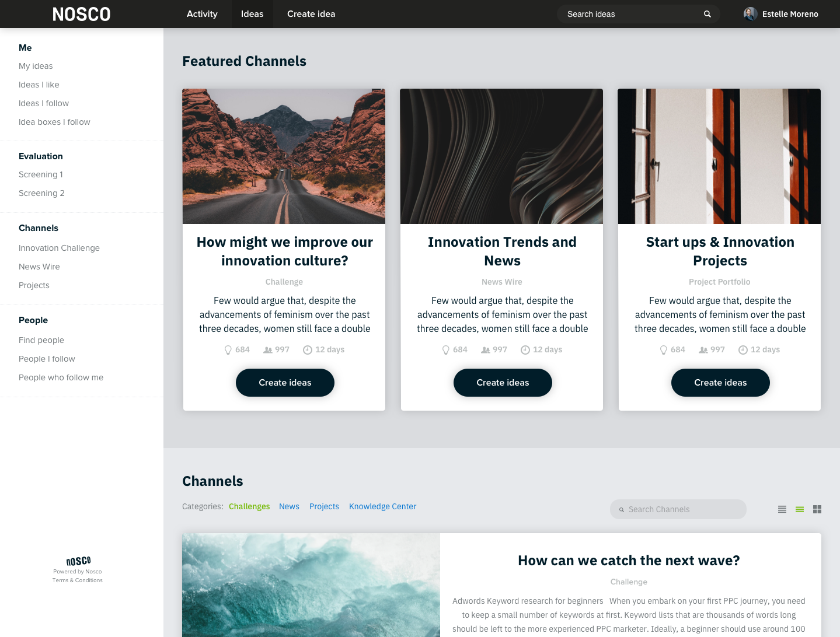The height and width of the screenshot is (637, 840).
Task: Click the search magnifier icon in top bar
Action: coord(707,14)
